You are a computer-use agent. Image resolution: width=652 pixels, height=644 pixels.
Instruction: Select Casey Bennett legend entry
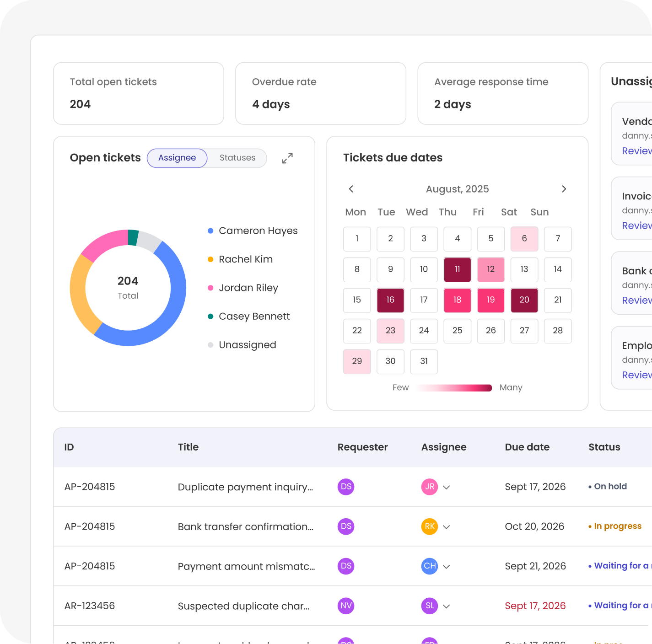249,317
